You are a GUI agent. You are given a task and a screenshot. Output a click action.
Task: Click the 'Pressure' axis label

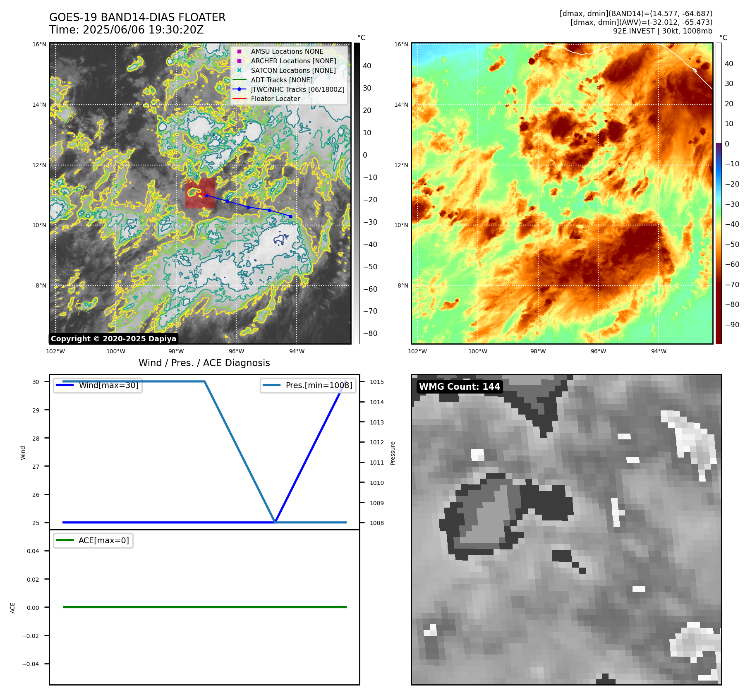tap(393, 453)
